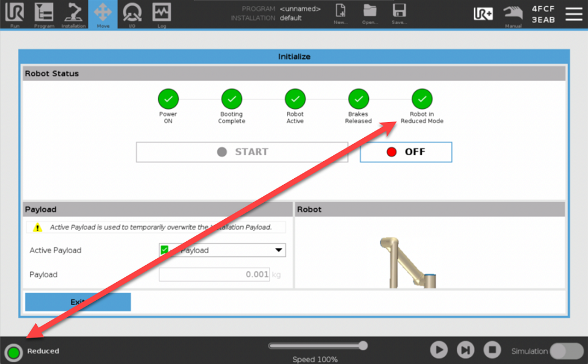588x364 pixels.
Task: Adjust the Speed slider handle
Action: pos(362,345)
